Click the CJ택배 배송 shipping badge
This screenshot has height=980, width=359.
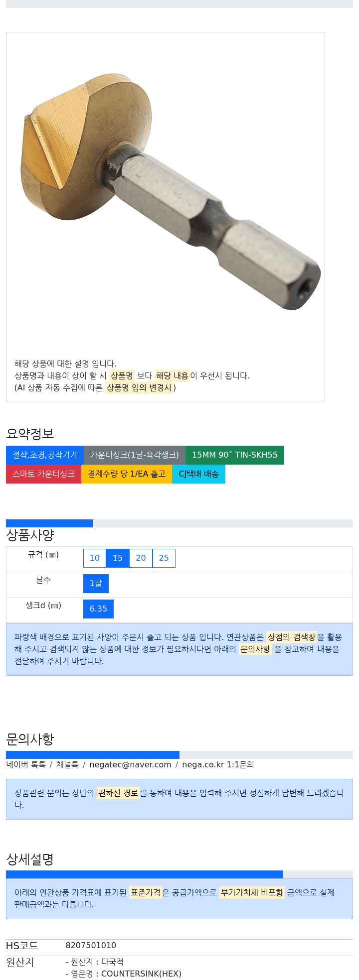(198, 474)
